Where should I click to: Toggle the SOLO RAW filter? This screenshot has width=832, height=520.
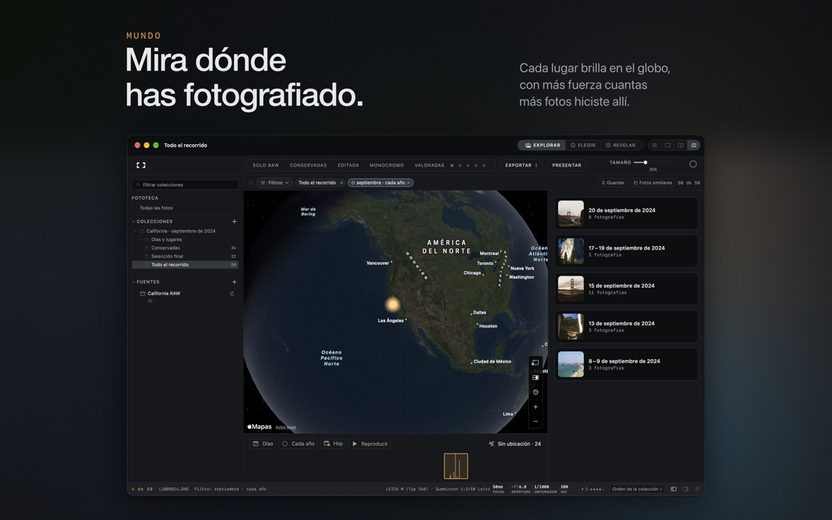(265, 165)
